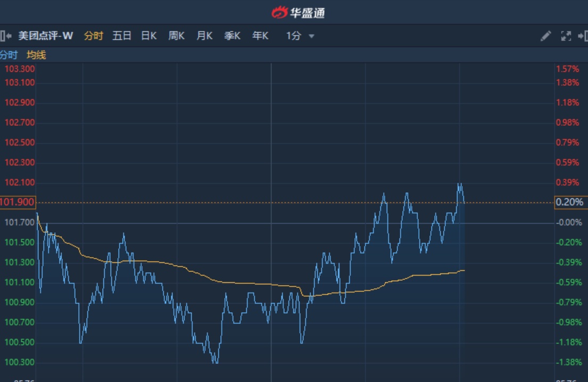Click the 101.900 current price label
588x382 pixels.
tap(18, 202)
